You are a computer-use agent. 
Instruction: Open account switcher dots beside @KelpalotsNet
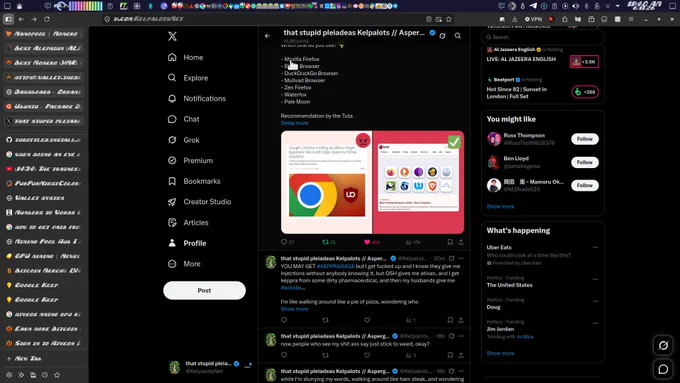click(x=247, y=367)
